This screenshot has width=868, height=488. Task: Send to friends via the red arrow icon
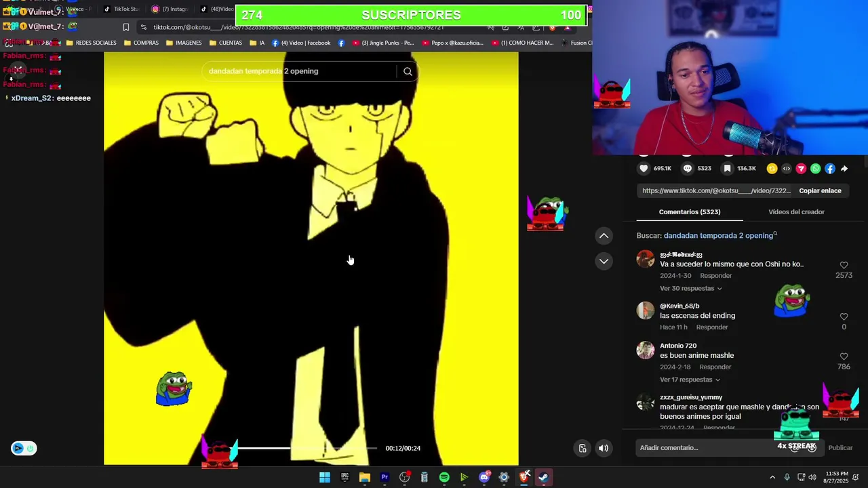(801, 169)
